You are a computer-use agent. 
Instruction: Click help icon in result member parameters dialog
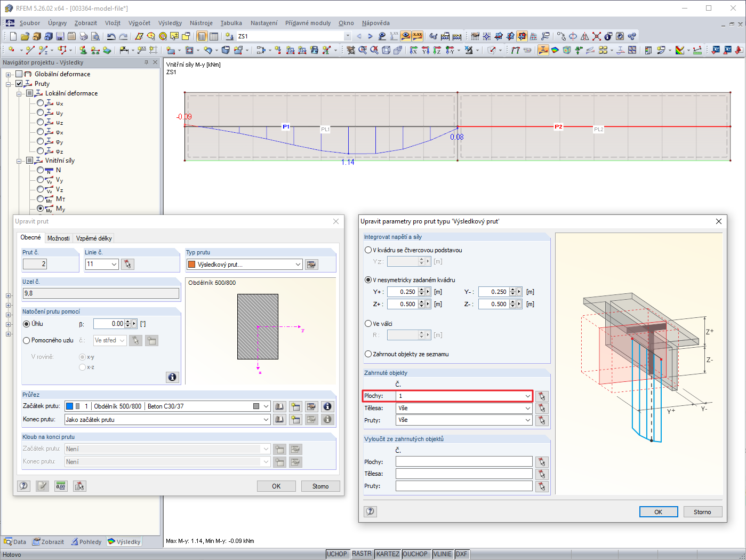click(x=370, y=511)
